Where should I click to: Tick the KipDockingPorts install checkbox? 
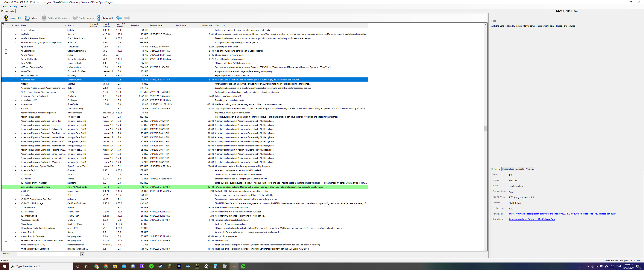click(x=6, y=51)
